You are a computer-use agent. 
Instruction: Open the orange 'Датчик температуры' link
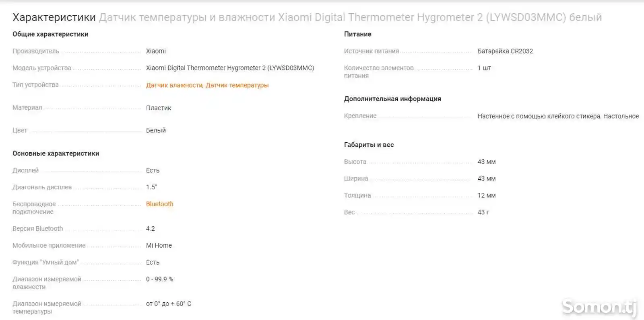(237, 85)
